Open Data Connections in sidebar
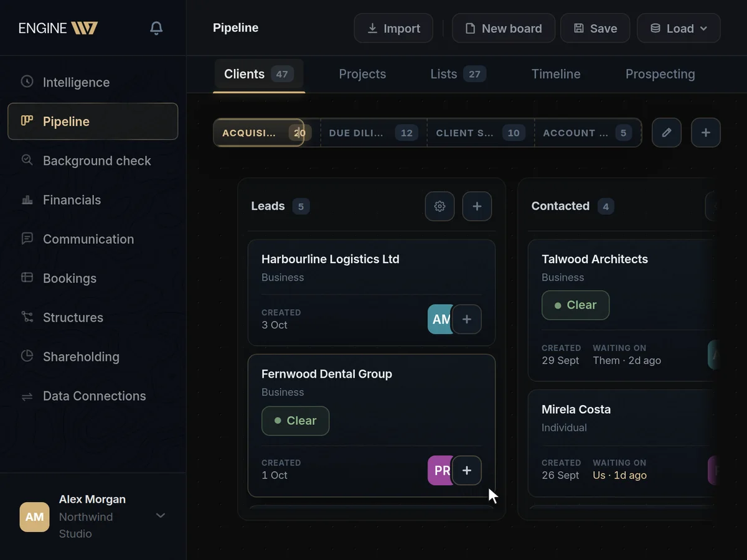This screenshot has height=560, width=747. pyautogui.click(x=93, y=396)
